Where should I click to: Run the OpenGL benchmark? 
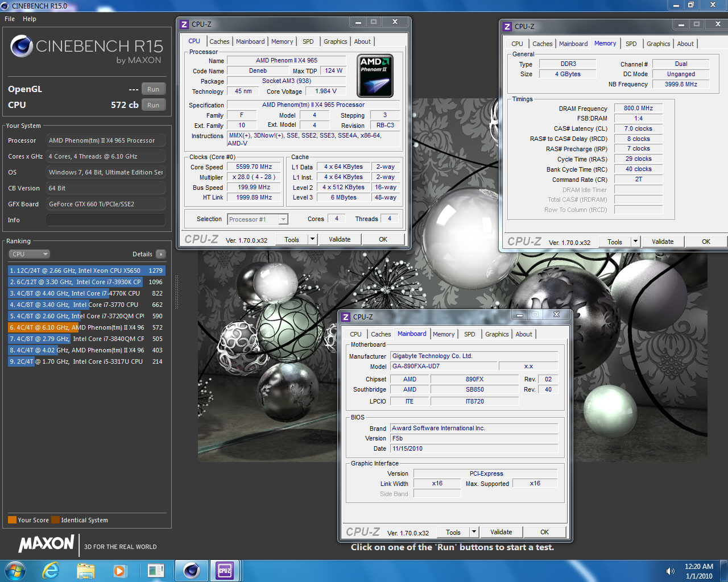[x=154, y=89]
